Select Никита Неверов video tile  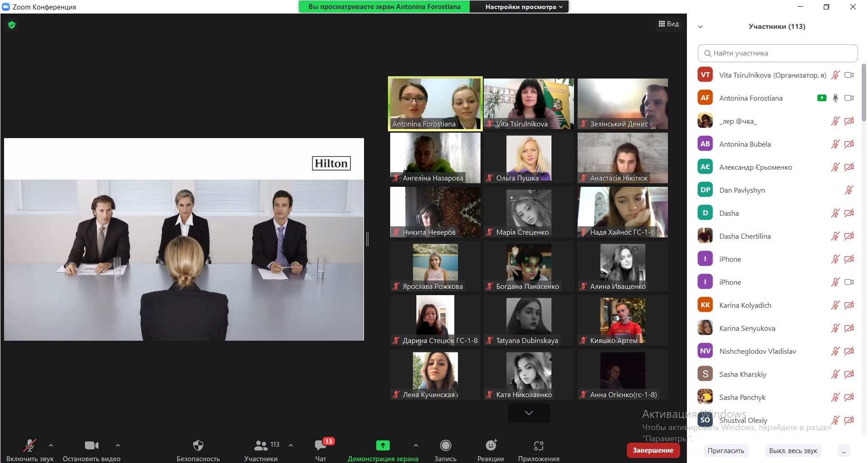click(435, 212)
